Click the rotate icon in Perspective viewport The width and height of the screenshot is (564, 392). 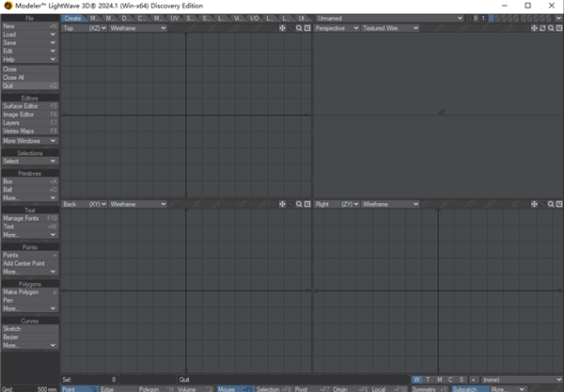[x=542, y=28]
